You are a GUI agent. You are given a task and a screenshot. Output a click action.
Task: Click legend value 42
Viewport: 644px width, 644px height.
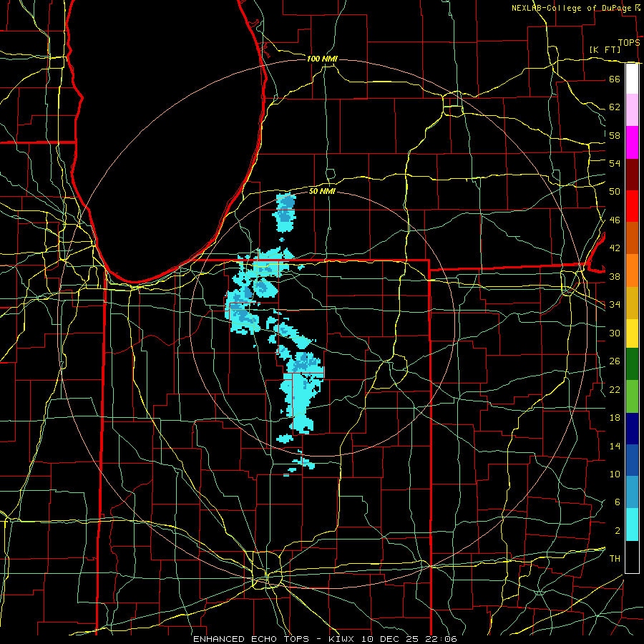[615, 248]
